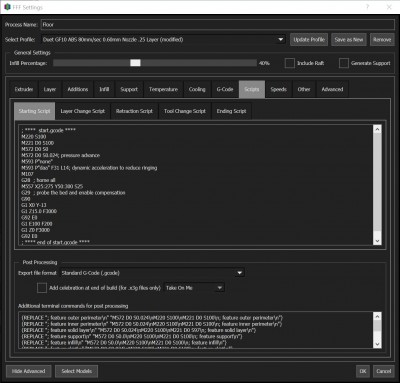
Task: Click the Hide Advanced button
Action: tap(28, 371)
